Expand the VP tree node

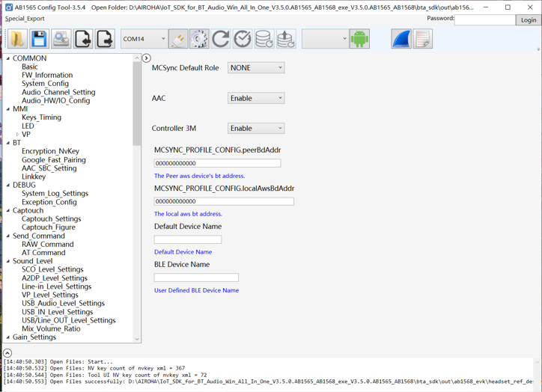17,135
